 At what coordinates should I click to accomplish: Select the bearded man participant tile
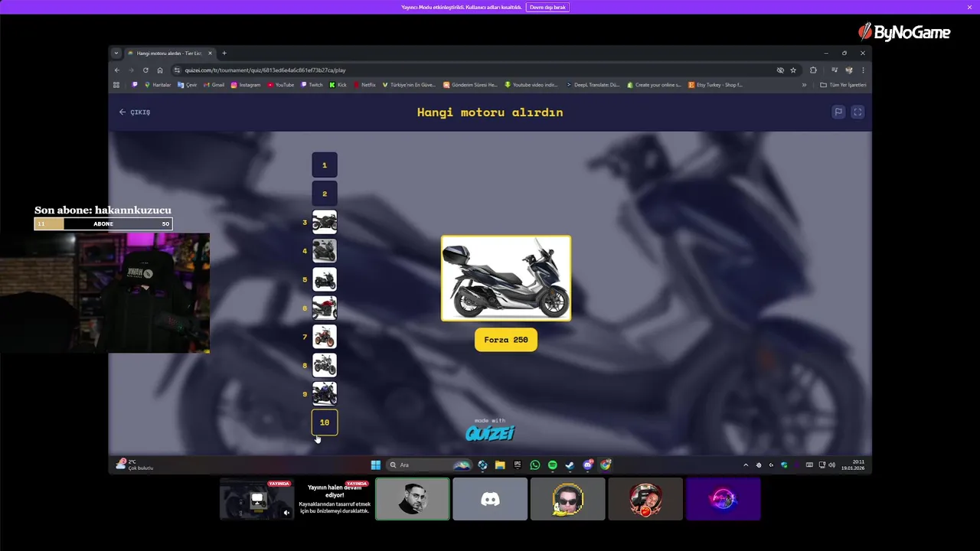pos(413,499)
